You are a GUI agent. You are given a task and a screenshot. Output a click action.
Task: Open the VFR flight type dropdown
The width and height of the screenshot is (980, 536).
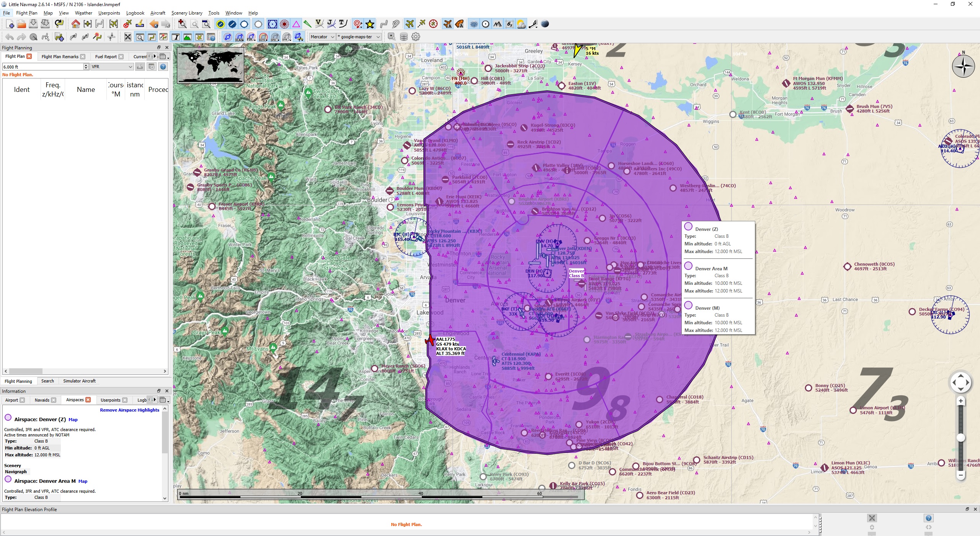tap(112, 67)
